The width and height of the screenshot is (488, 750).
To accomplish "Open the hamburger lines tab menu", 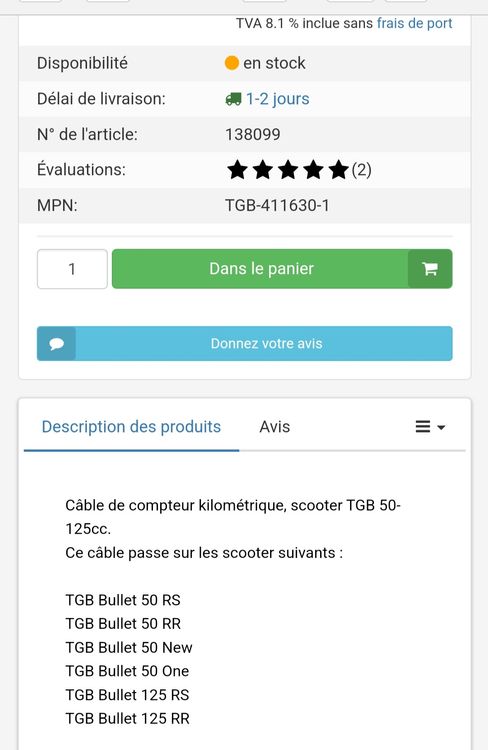I will click(423, 426).
